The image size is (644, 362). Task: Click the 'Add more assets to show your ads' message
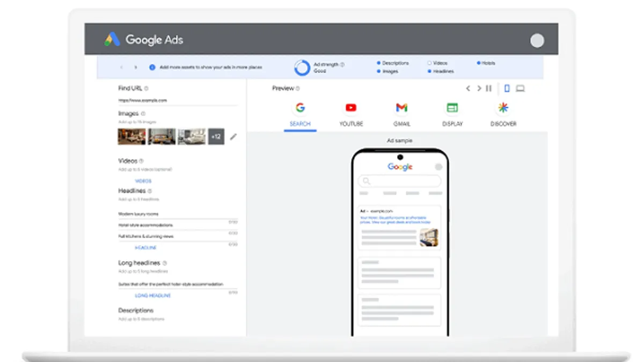pos(211,68)
